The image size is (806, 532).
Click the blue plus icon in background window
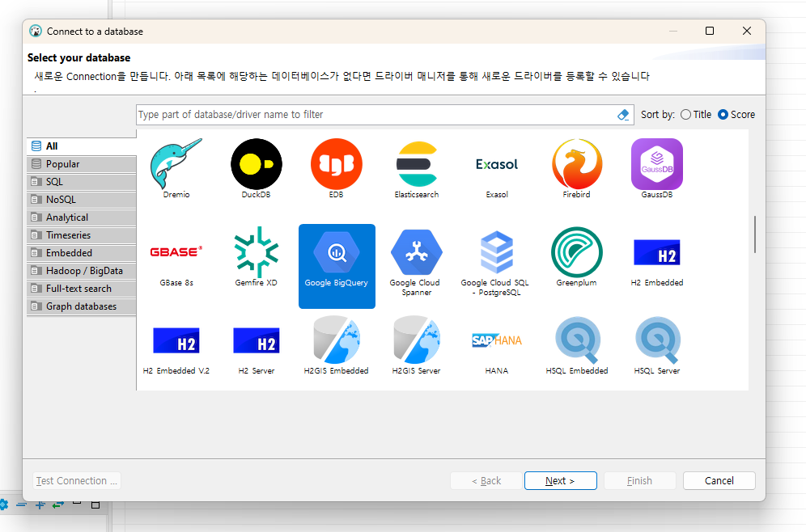40,505
